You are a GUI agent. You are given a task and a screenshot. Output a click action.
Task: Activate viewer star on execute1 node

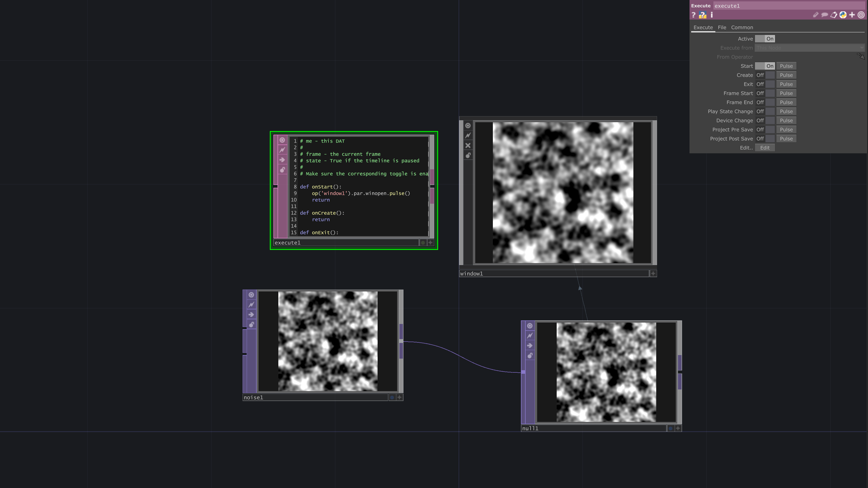click(x=430, y=242)
